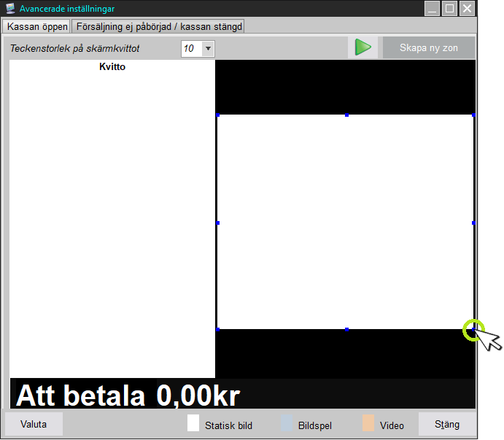Click the top-left corner handle of the zone
The height and width of the screenshot is (440, 504).
click(217, 115)
